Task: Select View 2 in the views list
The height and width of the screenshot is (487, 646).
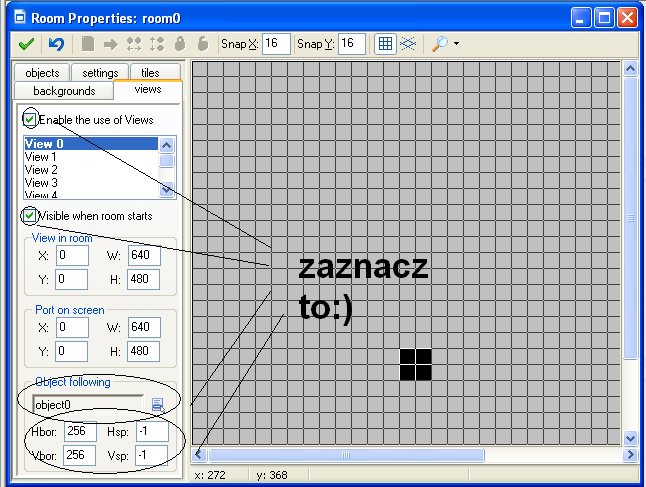Action: 41,170
